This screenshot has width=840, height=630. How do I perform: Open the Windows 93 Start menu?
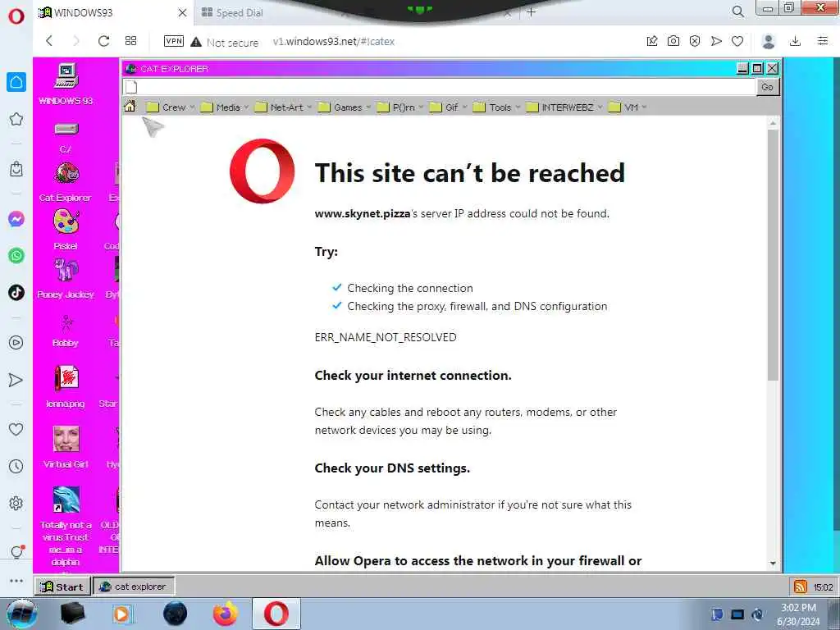click(x=62, y=587)
